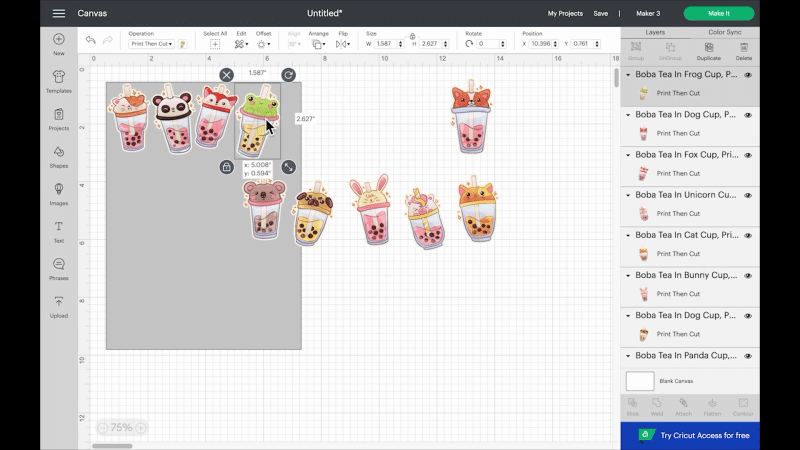Redo the last action
This screenshot has height=450, width=800.
107,40
